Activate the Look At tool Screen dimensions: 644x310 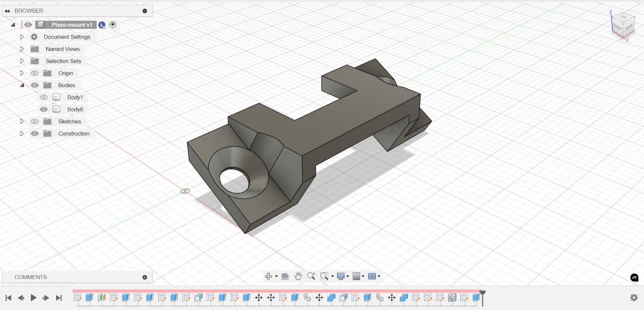pyautogui.click(x=285, y=277)
